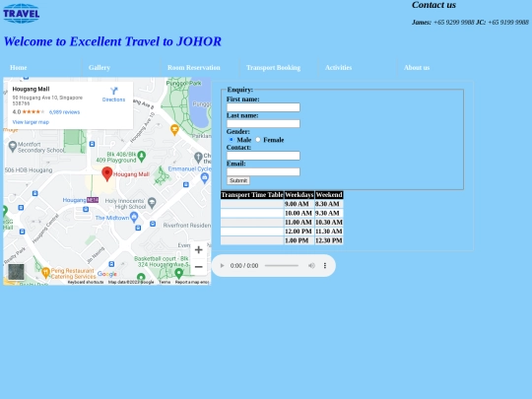
Task: Click the Submit button
Action: click(x=238, y=180)
